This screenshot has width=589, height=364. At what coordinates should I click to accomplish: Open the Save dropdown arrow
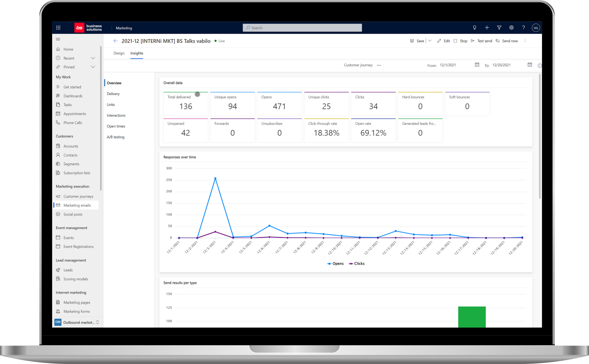430,41
